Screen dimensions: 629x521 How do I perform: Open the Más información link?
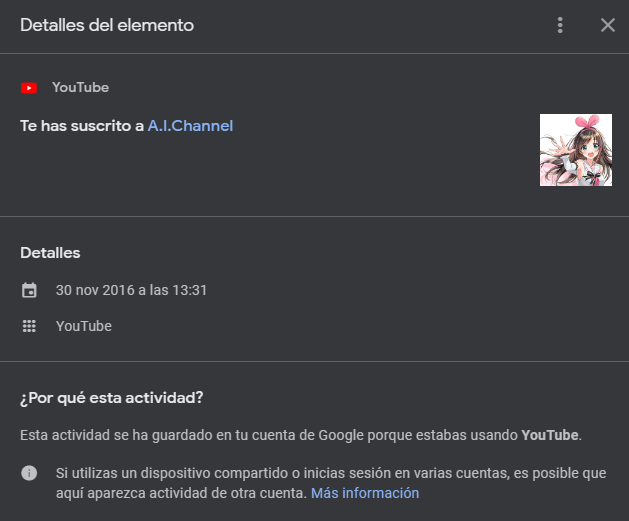coord(365,493)
